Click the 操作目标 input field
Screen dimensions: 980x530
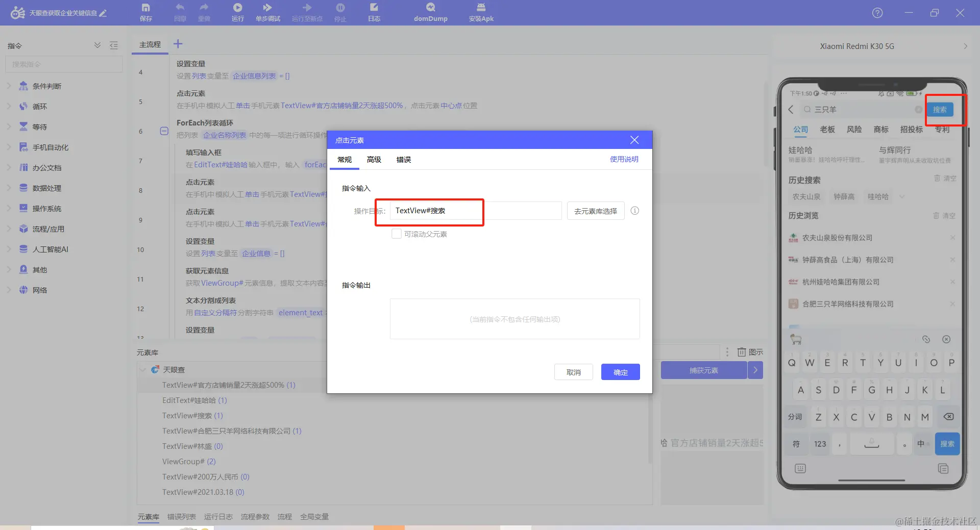tap(476, 211)
